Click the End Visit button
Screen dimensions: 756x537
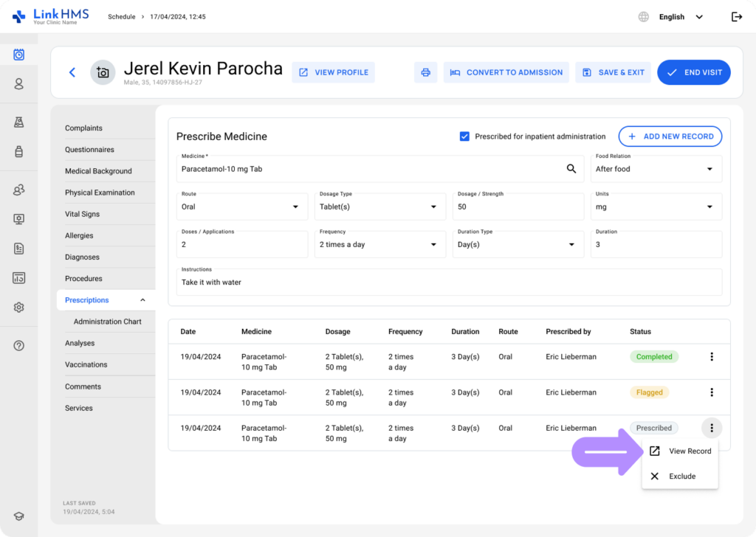click(693, 72)
